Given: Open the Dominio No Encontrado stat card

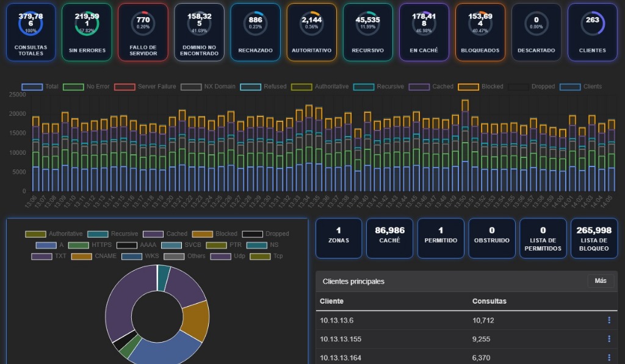Looking at the screenshot, I should (x=200, y=32).
